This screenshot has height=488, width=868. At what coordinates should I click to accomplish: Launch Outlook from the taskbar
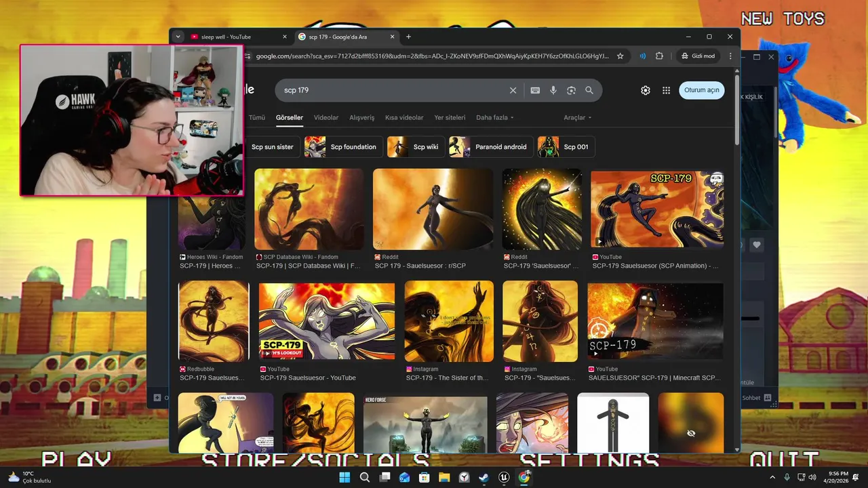pos(404,477)
